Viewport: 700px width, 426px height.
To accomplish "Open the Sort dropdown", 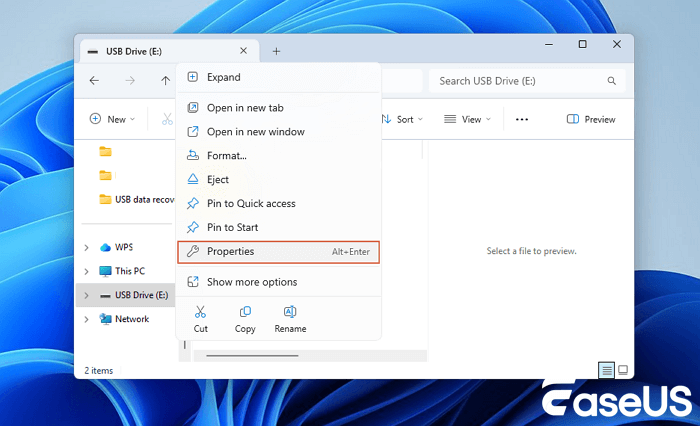I will [x=402, y=119].
